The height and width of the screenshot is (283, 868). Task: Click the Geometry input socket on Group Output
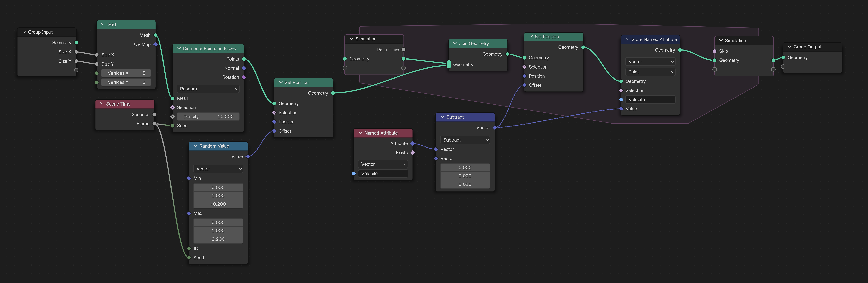tap(783, 57)
